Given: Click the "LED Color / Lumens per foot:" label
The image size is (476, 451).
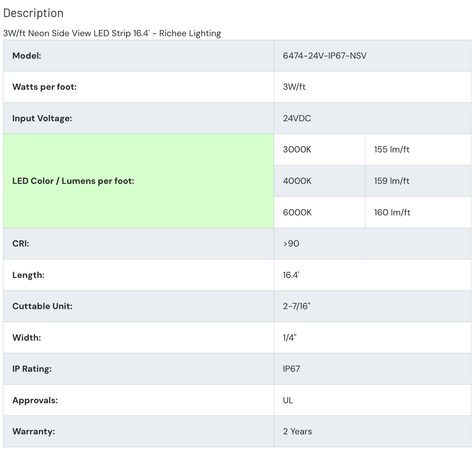Looking at the screenshot, I should [x=73, y=181].
